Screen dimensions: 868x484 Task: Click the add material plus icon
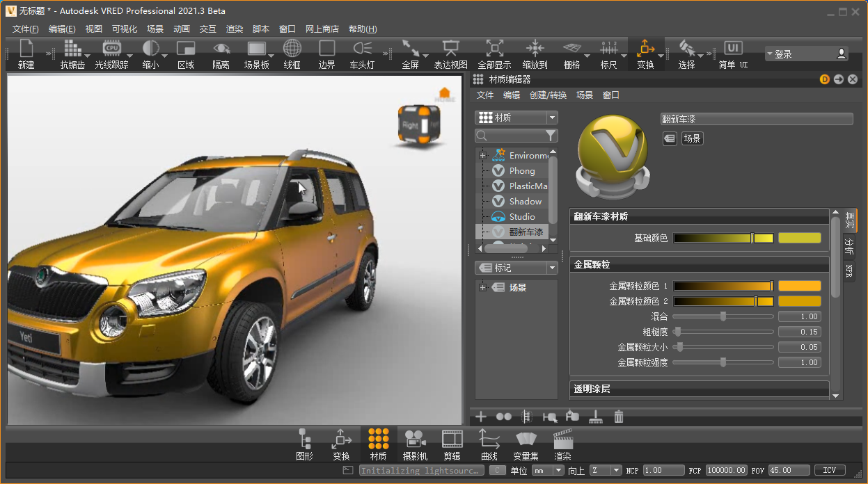tap(481, 417)
